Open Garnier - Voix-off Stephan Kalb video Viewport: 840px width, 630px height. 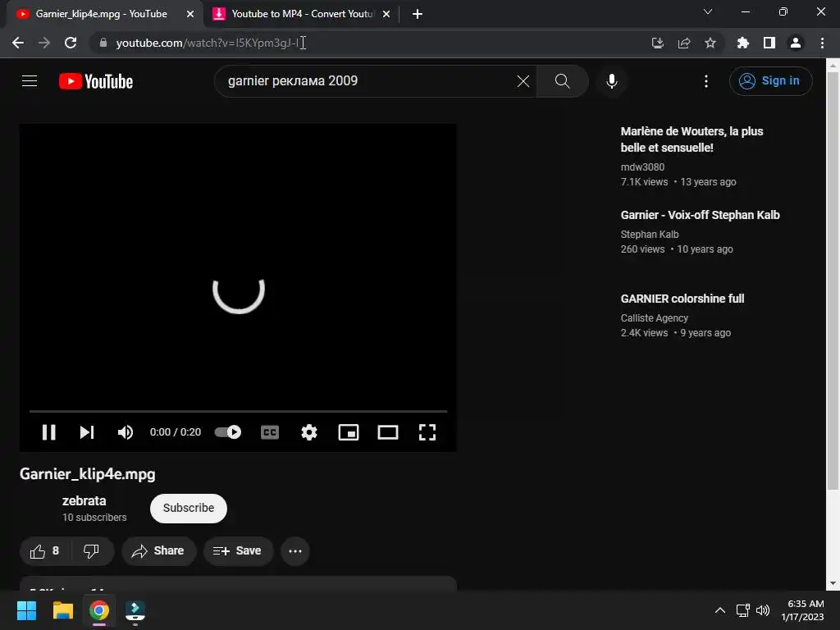coord(700,215)
